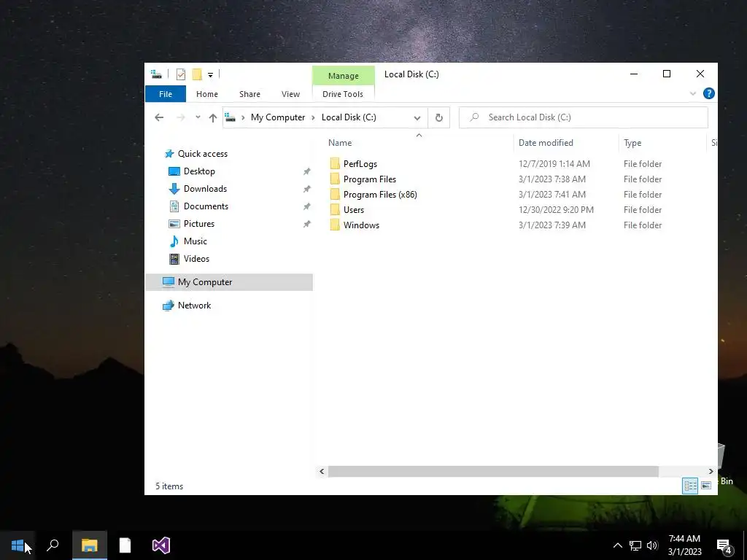The height and width of the screenshot is (560, 747).
Task: Click the pin icon next to Pictures
Action: point(307,224)
